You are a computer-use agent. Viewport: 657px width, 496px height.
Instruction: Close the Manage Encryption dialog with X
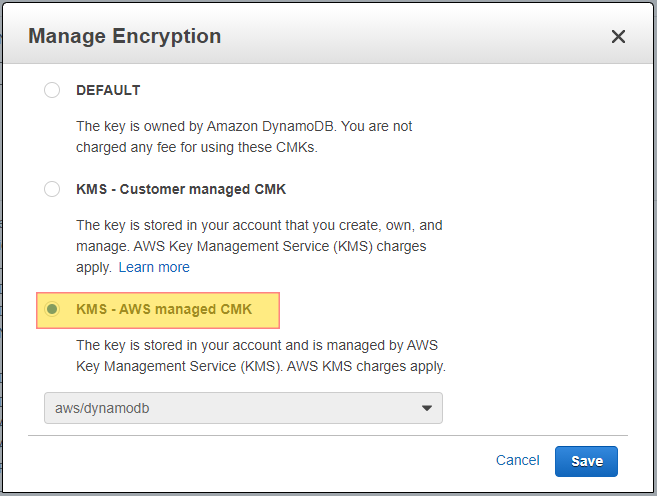[x=618, y=36]
